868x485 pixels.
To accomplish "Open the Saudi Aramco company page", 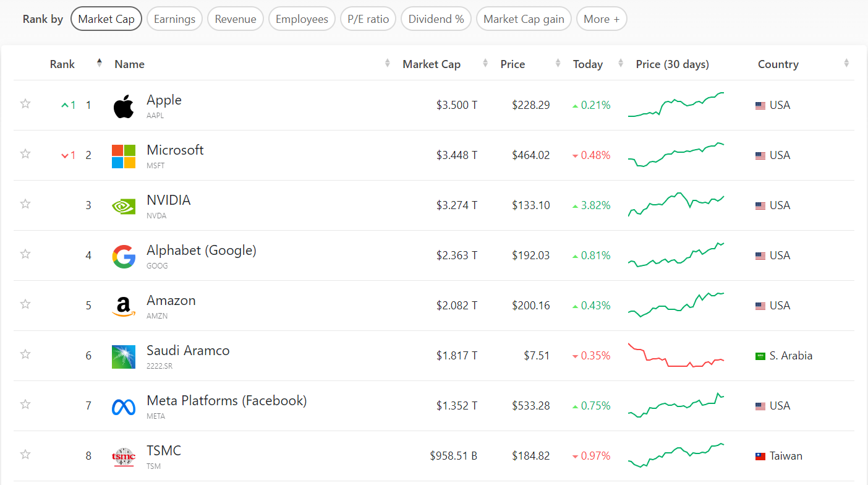I will 188,351.
